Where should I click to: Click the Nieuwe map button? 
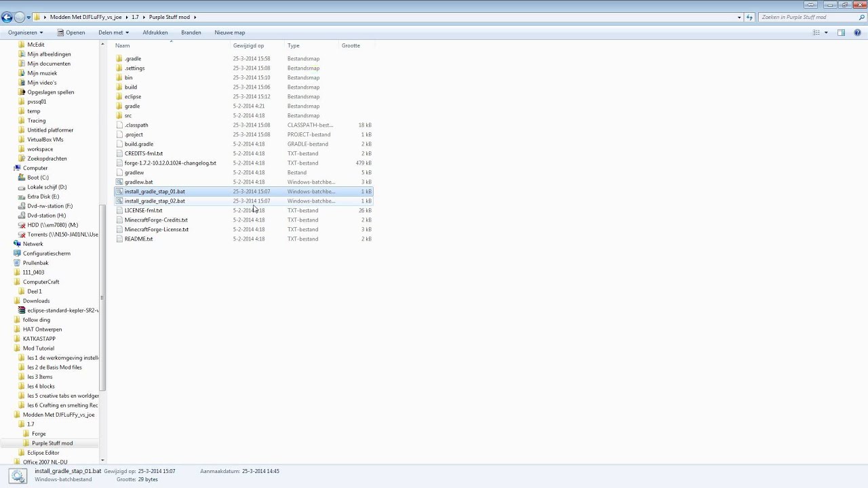point(230,33)
